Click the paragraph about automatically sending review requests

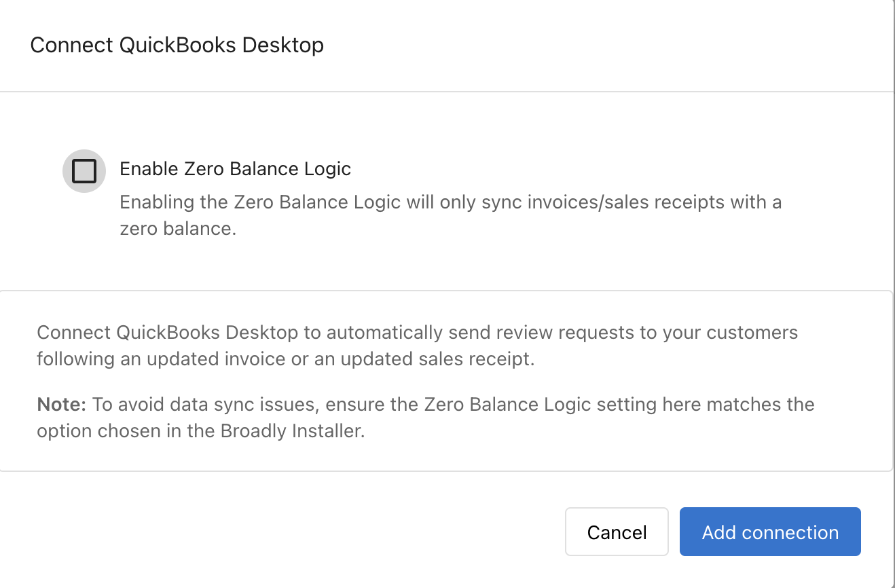417,346
